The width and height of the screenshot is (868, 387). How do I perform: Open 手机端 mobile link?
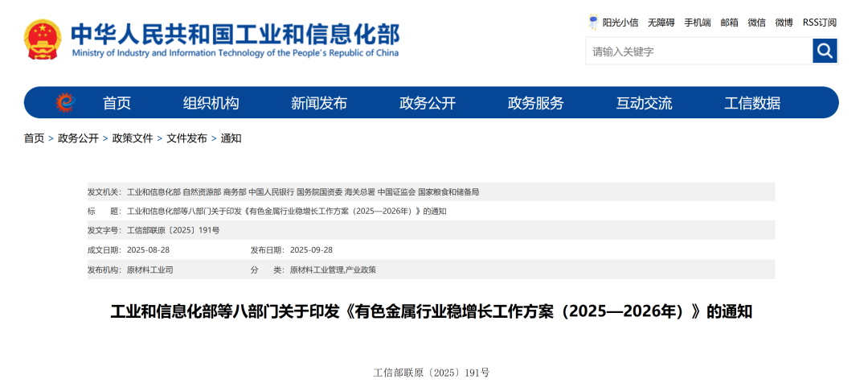tap(698, 23)
